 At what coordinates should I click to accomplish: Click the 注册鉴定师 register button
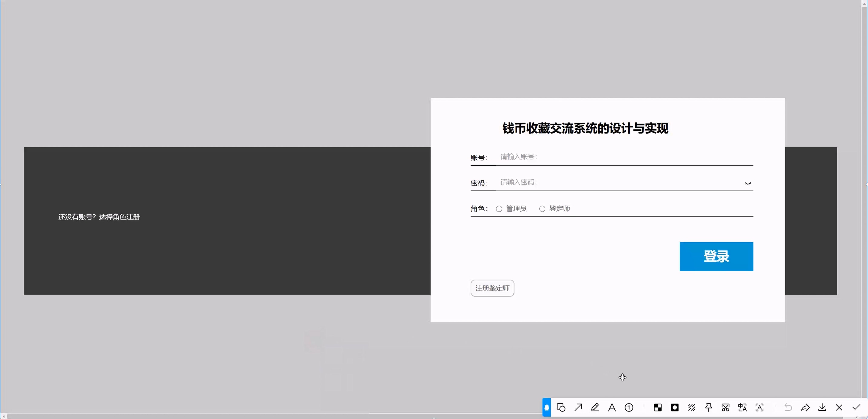point(492,288)
